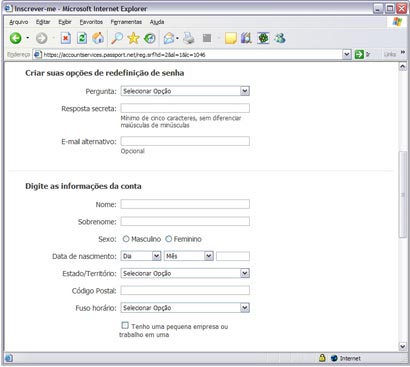This screenshot has width=410, height=367.
Task: Minimize the Internet Explorer window
Action: (378, 9)
